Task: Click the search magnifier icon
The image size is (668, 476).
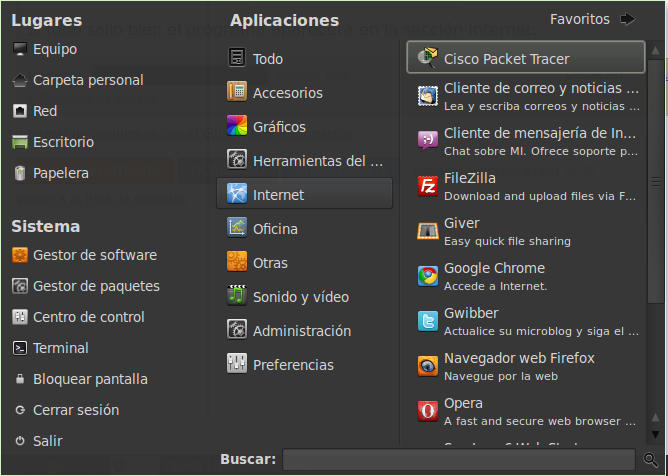Action: pos(651,459)
